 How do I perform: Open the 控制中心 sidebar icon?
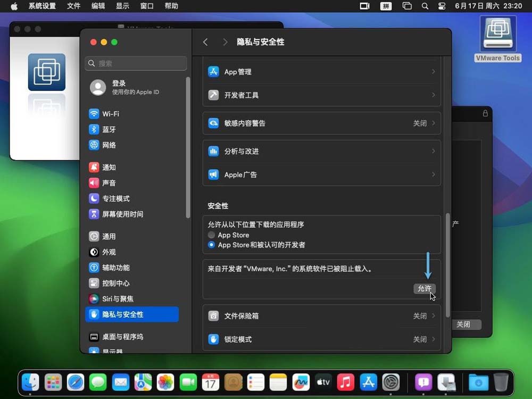click(x=94, y=284)
